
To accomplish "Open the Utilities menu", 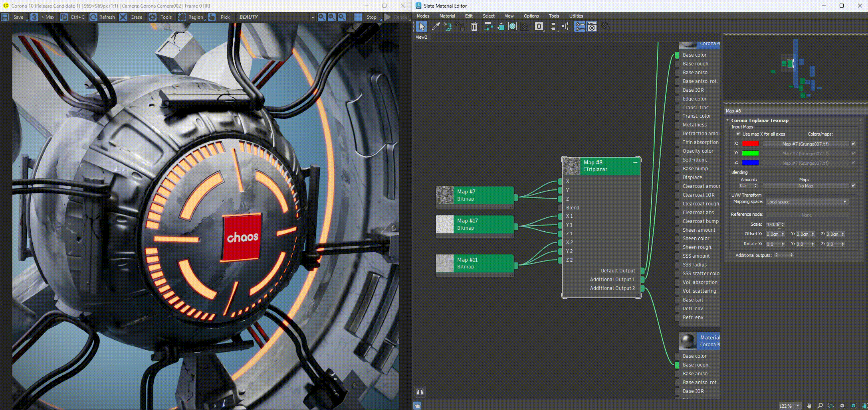I will [576, 16].
